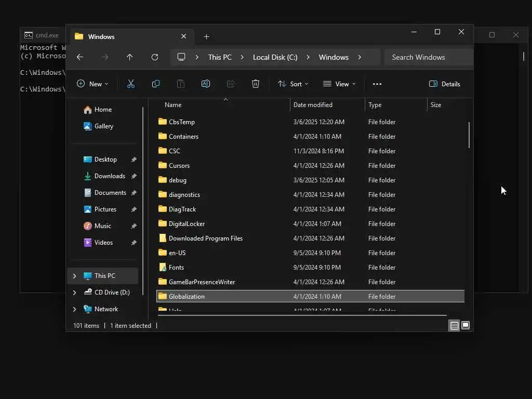The width and height of the screenshot is (532, 399).
Task: Close the Windows tab
Action: point(183,36)
